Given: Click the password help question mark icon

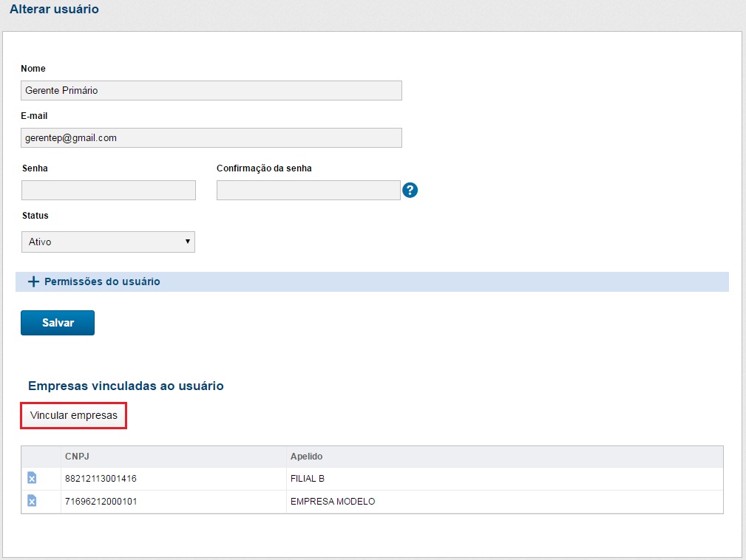Looking at the screenshot, I should point(410,191).
